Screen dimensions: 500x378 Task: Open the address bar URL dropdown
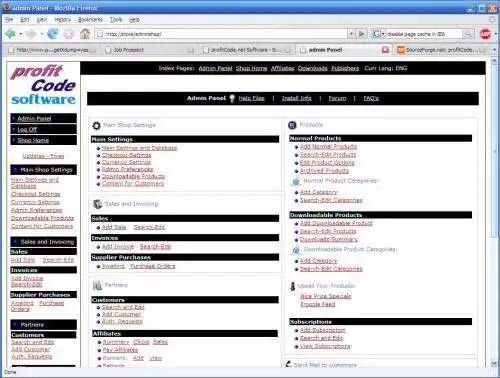(351, 34)
